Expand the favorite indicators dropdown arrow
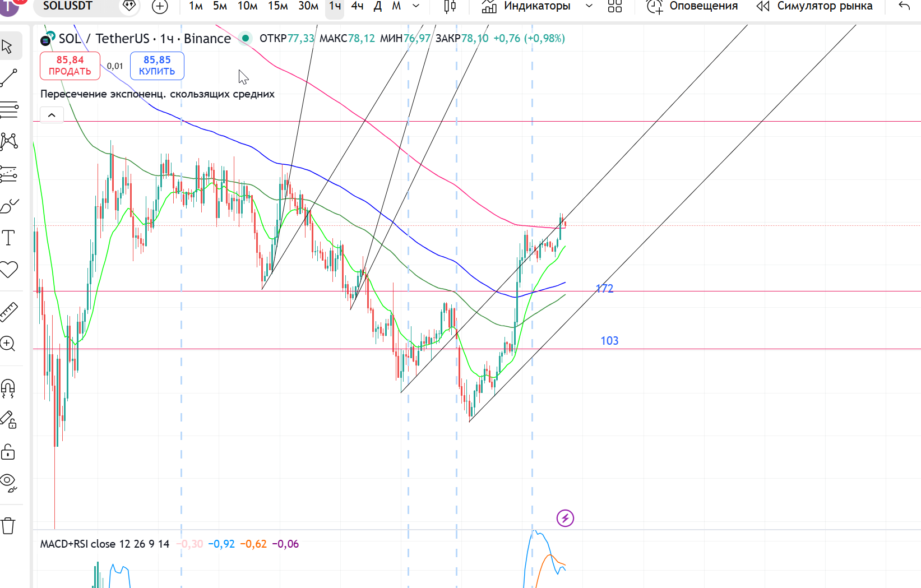 tap(589, 6)
